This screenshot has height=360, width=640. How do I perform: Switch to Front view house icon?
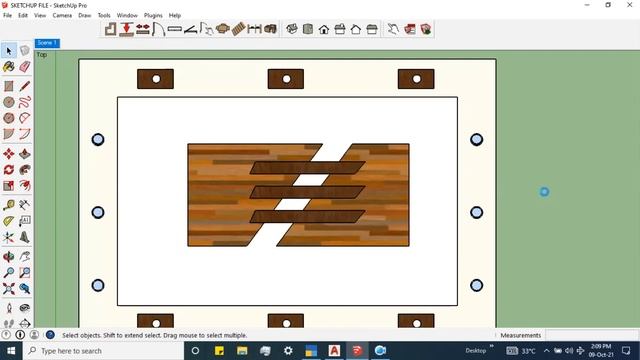click(x=324, y=29)
